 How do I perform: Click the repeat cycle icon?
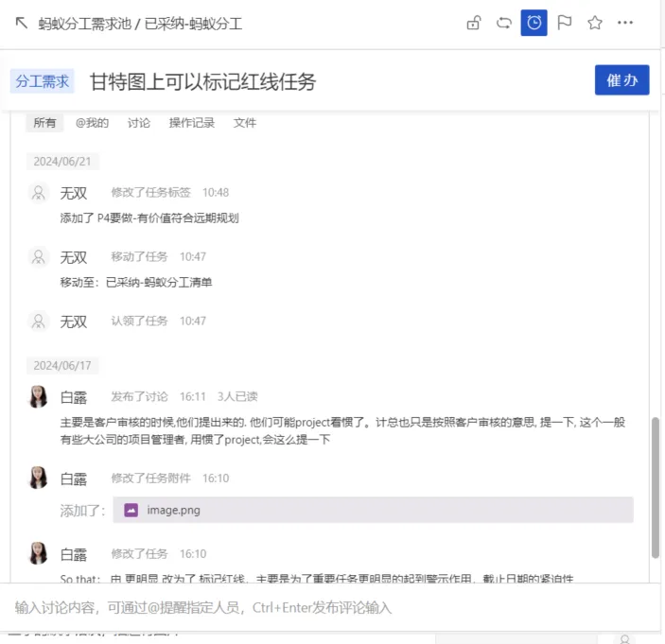pyautogui.click(x=504, y=23)
